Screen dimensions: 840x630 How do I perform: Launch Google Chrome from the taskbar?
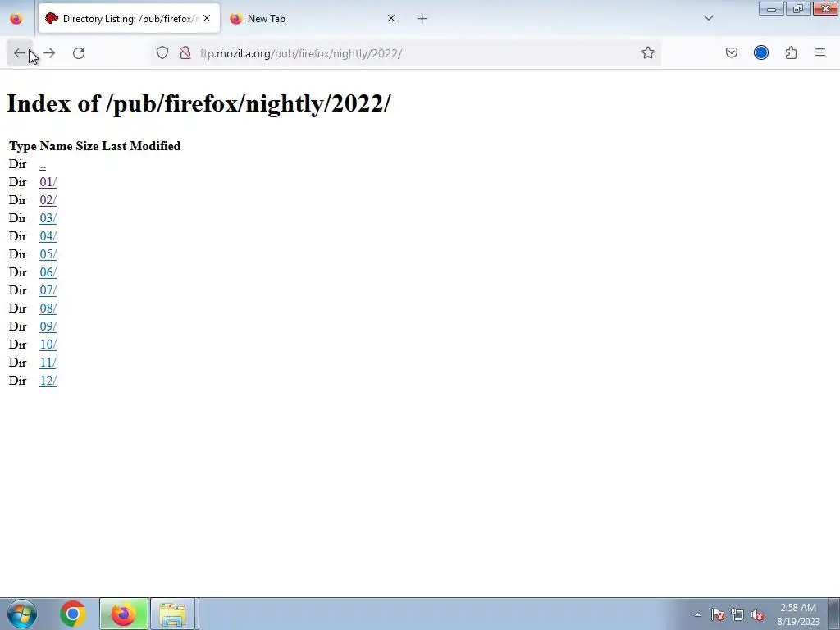73,614
